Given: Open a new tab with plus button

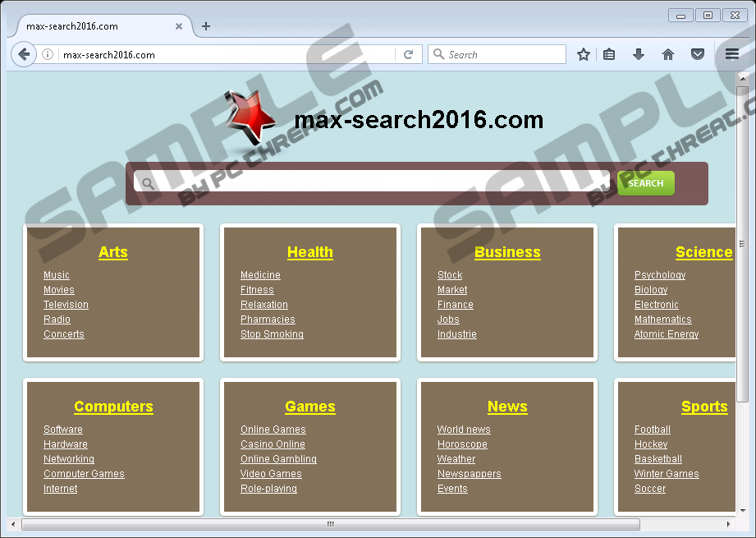Looking at the screenshot, I should coord(206,26).
